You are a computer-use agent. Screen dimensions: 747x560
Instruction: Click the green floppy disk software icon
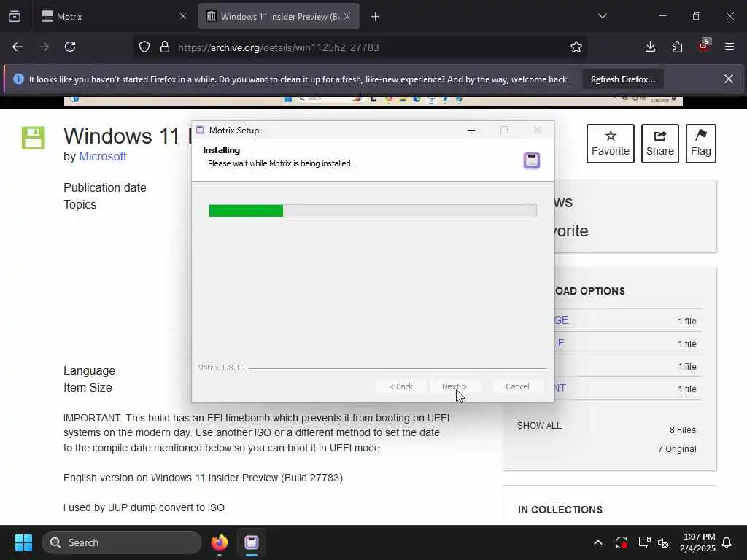point(34,138)
